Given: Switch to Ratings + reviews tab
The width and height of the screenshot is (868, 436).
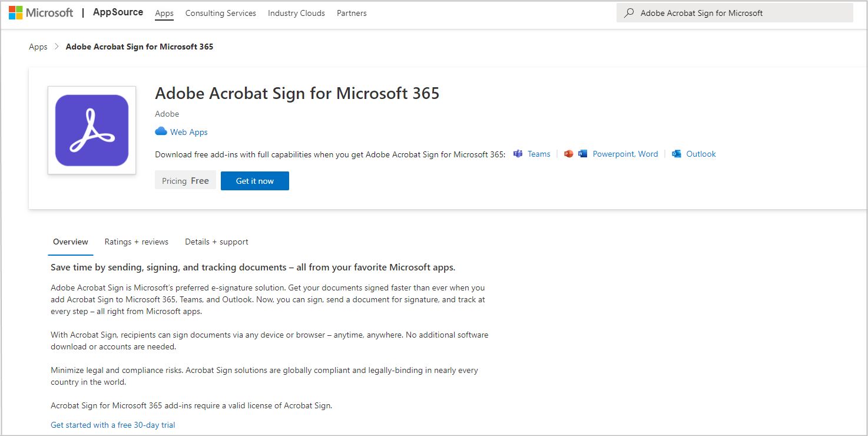Looking at the screenshot, I should click(137, 242).
